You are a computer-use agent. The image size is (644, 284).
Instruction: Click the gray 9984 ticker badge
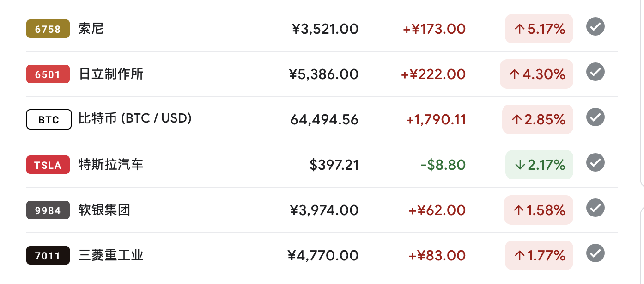(x=48, y=210)
